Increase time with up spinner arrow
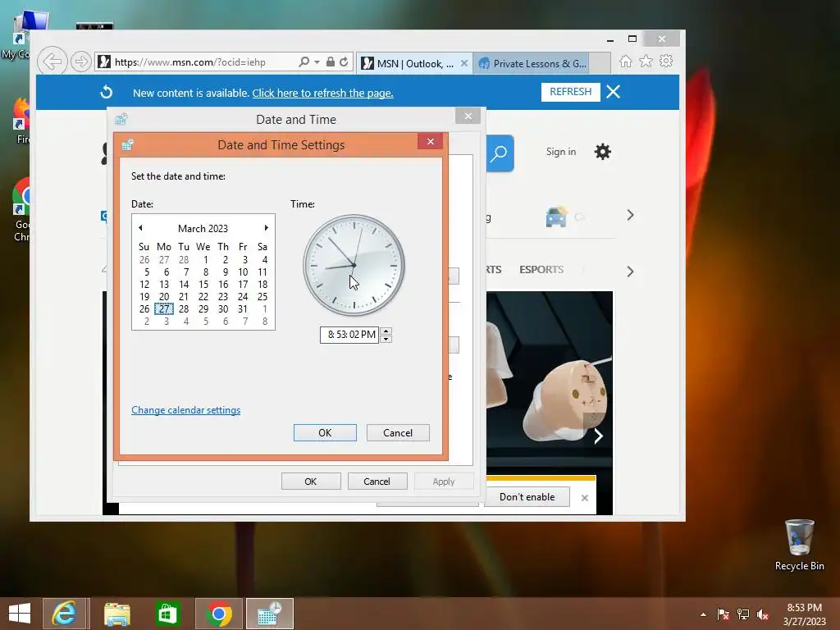 pos(386,331)
